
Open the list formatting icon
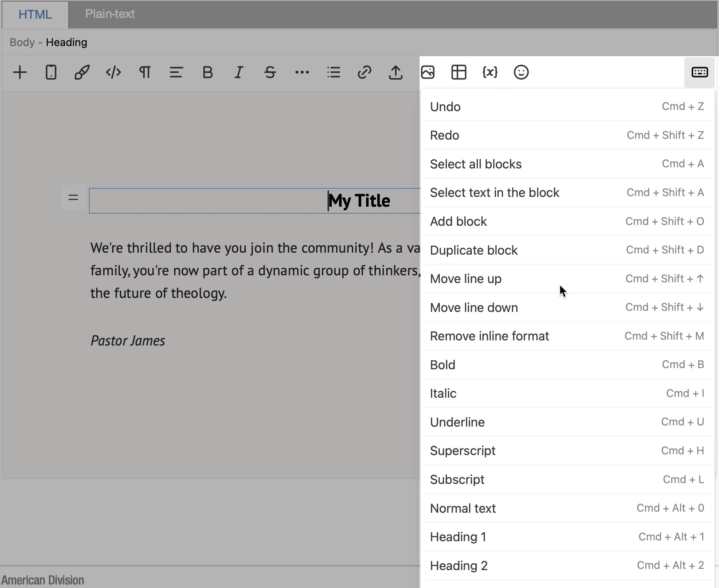(333, 73)
